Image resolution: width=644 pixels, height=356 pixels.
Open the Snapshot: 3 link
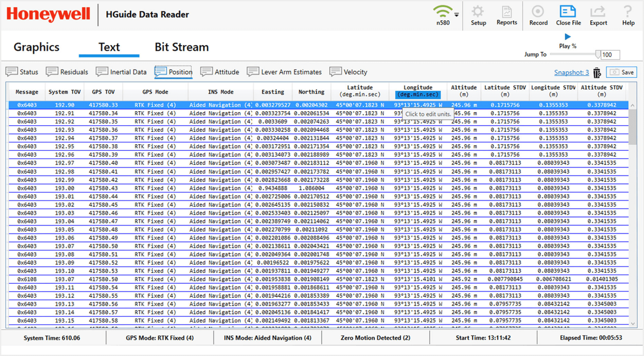click(571, 72)
